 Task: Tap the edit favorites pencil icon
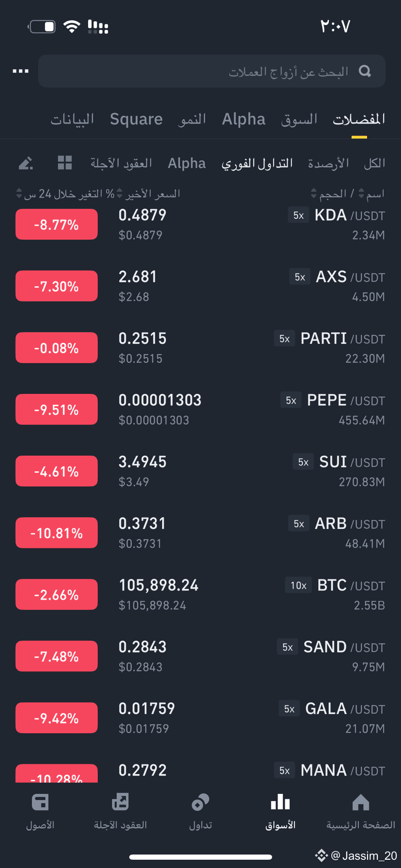pos(26,163)
